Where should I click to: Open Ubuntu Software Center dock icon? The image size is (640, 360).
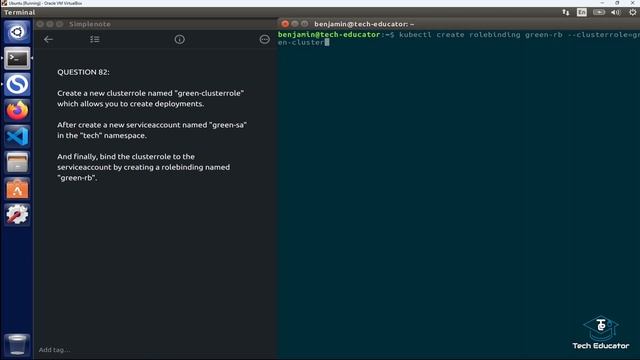coord(17,189)
